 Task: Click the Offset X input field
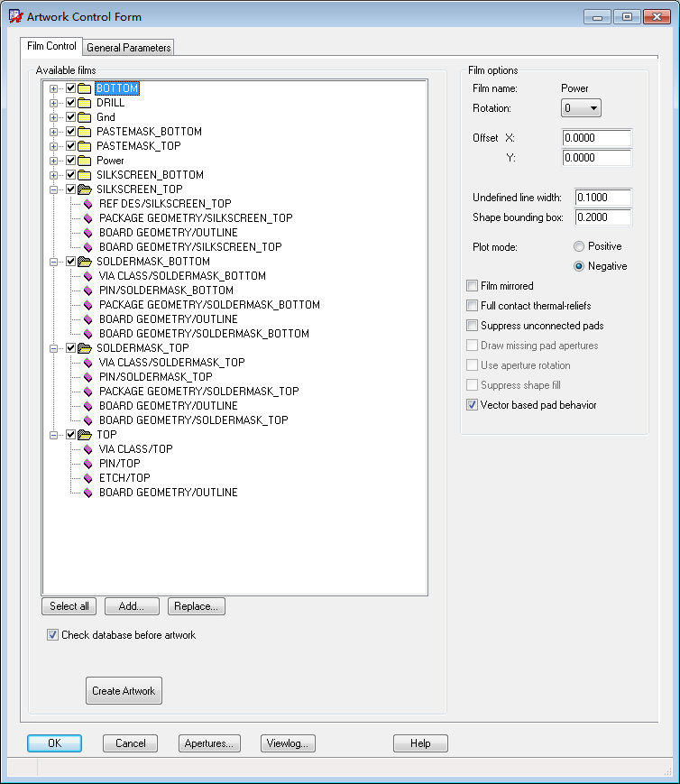pyautogui.click(x=597, y=138)
